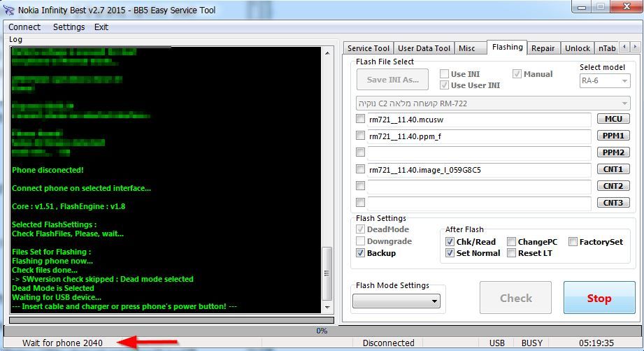The image size is (644, 351).
Task: Click the empty CNT2 file field
Action: (479, 187)
